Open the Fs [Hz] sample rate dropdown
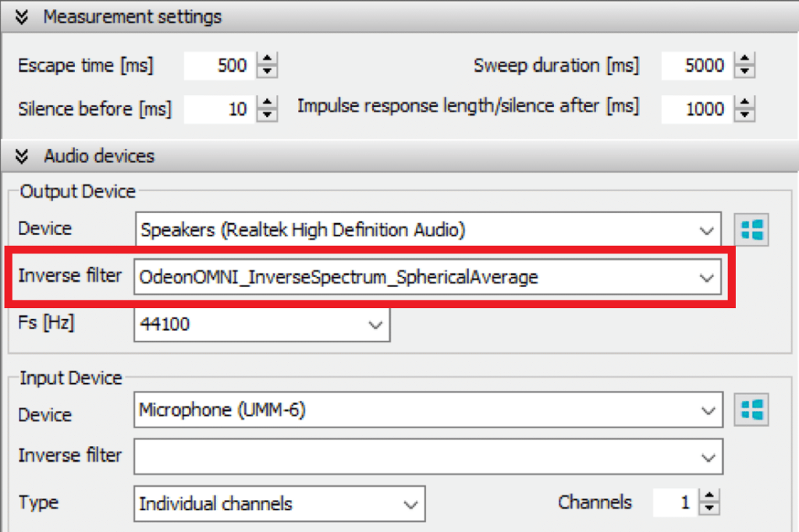This screenshot has width=799, height=532. pyautogui.click(x=375, y=324)
